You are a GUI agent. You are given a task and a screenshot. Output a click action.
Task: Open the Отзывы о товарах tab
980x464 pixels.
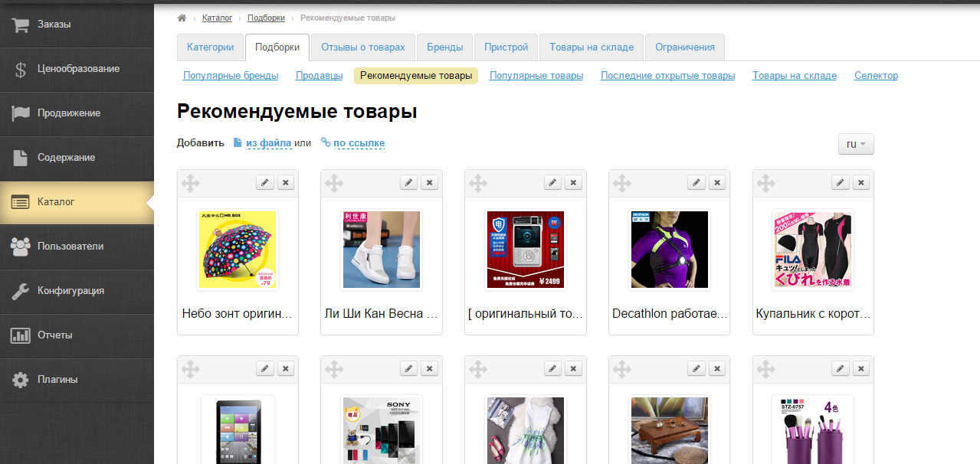point(363,47)
